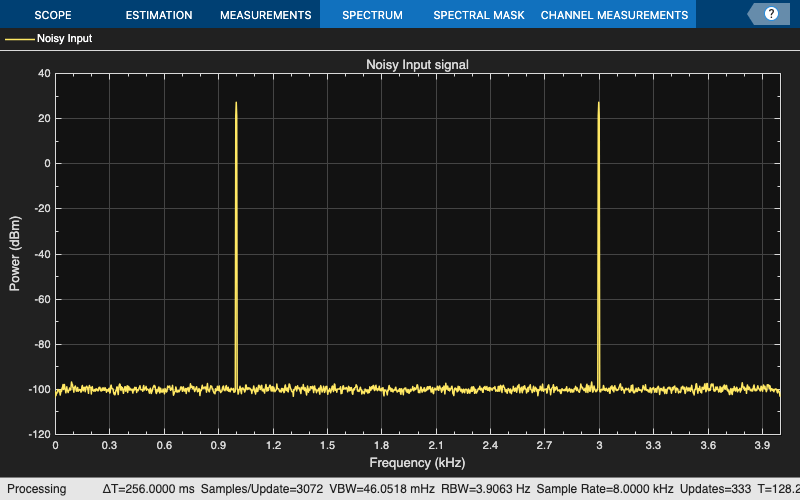Open the Scope tab

pos(53,15)
